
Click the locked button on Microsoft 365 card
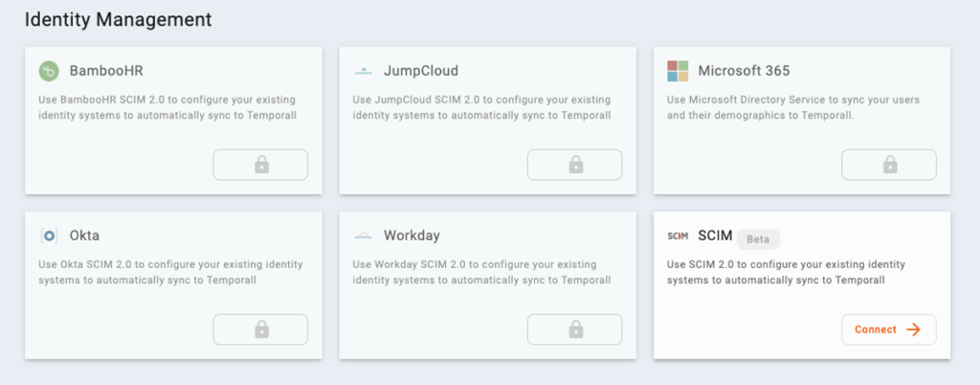click(x=889, y=165)
